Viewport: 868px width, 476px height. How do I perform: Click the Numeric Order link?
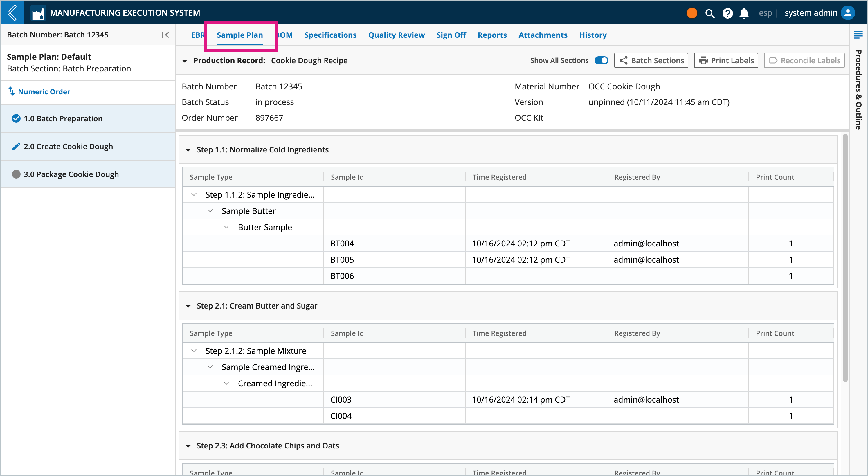click(x=44, y=91)
